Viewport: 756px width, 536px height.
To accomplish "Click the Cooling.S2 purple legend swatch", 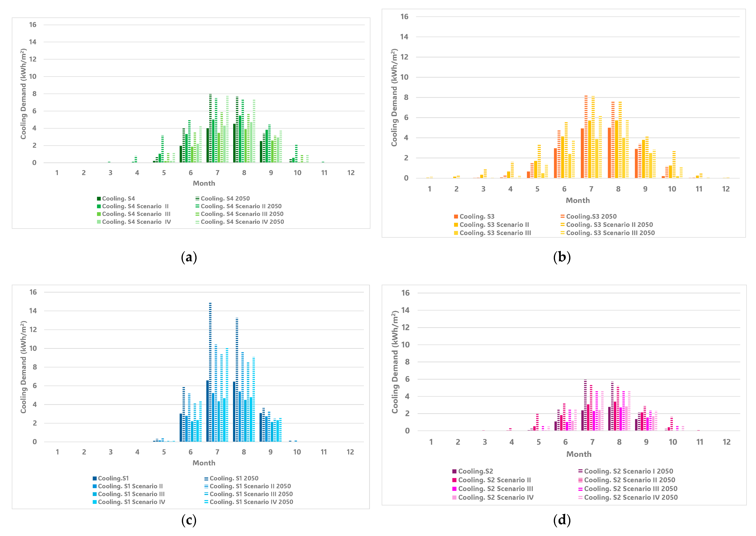I will pos(454,472).
